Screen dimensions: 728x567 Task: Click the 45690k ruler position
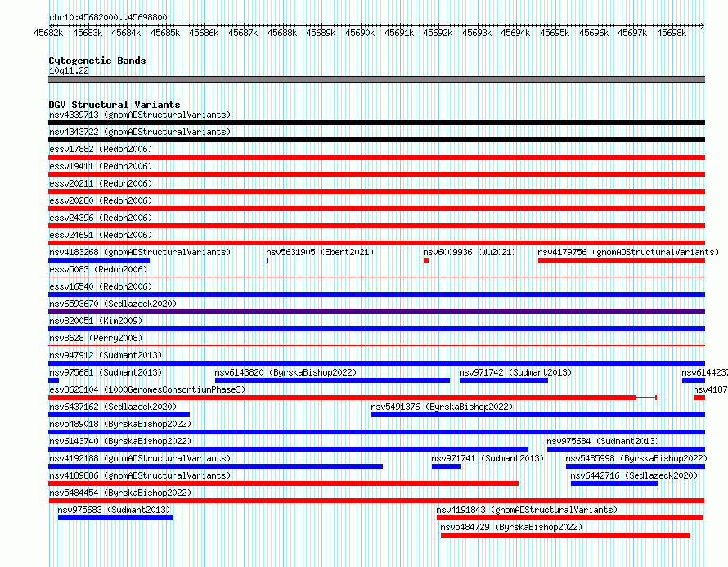(x=360, y=33)
